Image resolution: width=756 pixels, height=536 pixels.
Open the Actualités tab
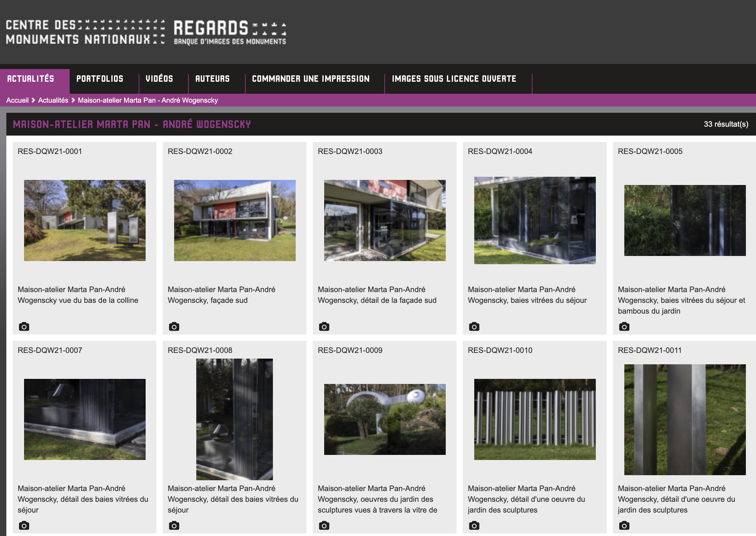pos(31,79)
